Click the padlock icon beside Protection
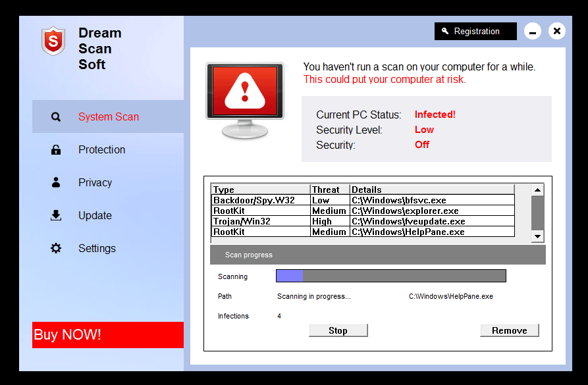Screen dimensions: 588x385 (x=56, y=150)
